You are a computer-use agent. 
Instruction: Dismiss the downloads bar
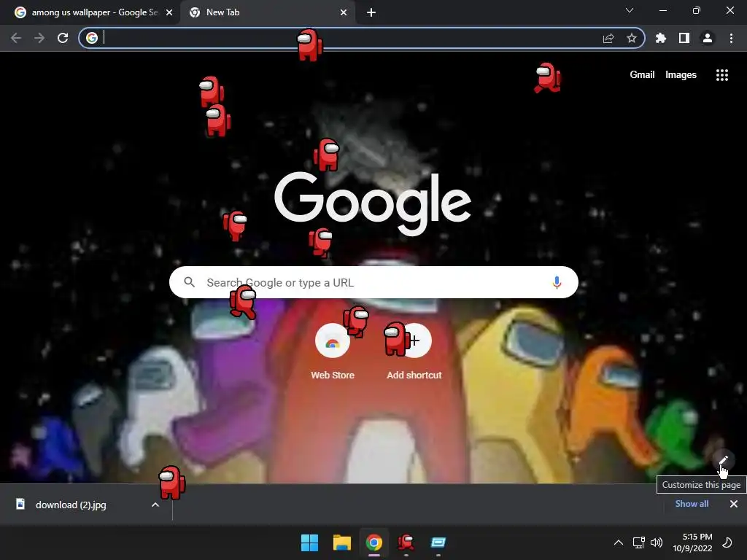[734, 504]
